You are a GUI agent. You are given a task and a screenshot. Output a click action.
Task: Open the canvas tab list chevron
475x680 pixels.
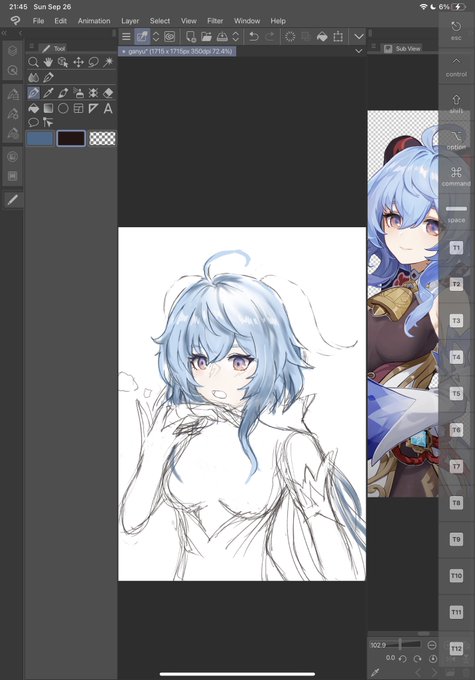[359, 51]
